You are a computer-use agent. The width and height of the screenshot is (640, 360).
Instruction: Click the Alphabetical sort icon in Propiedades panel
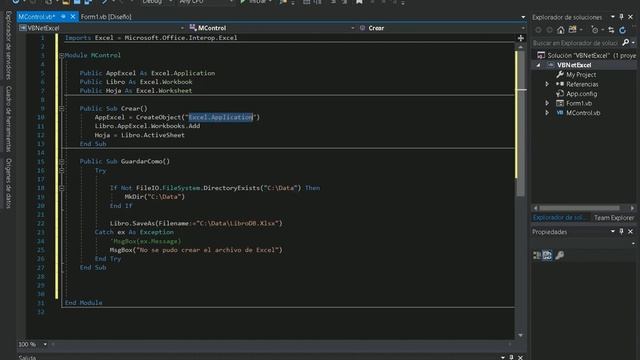[547, 256]
